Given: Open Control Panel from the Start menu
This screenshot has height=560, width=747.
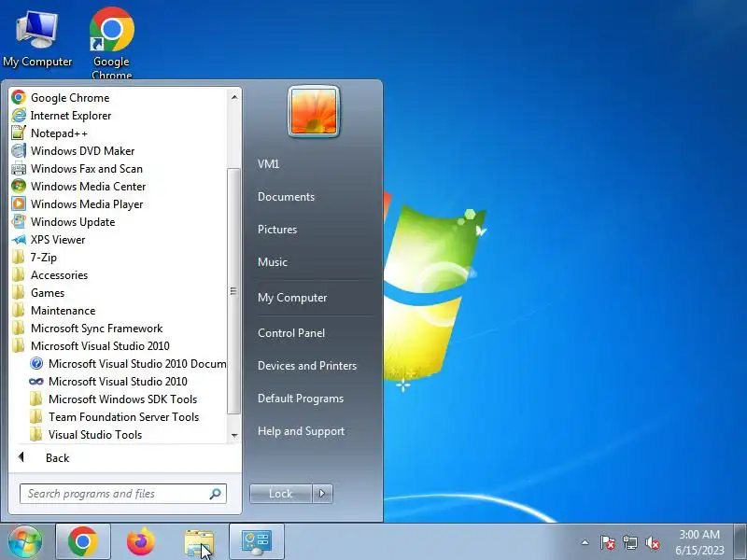Looking at the screenshot, I should pyautogui.click(x=291, y=333).
